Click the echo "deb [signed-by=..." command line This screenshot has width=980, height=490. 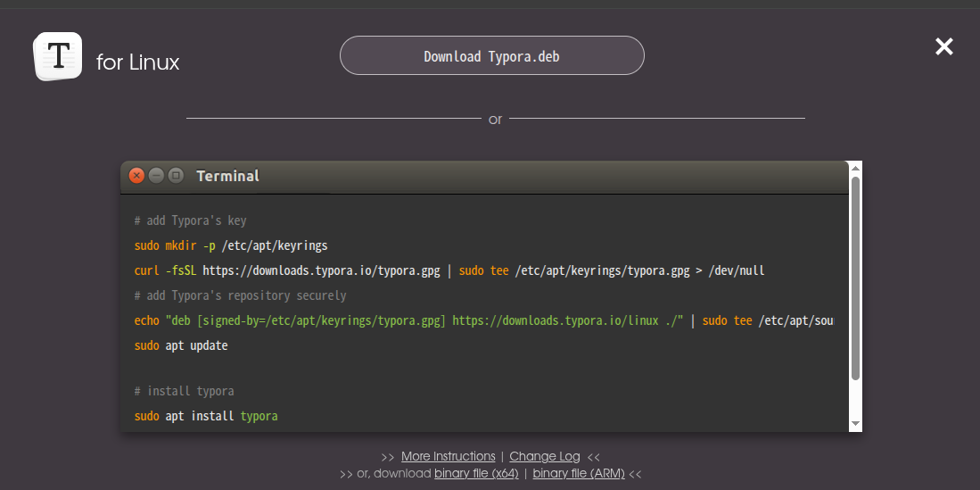(x=483, y=320)
